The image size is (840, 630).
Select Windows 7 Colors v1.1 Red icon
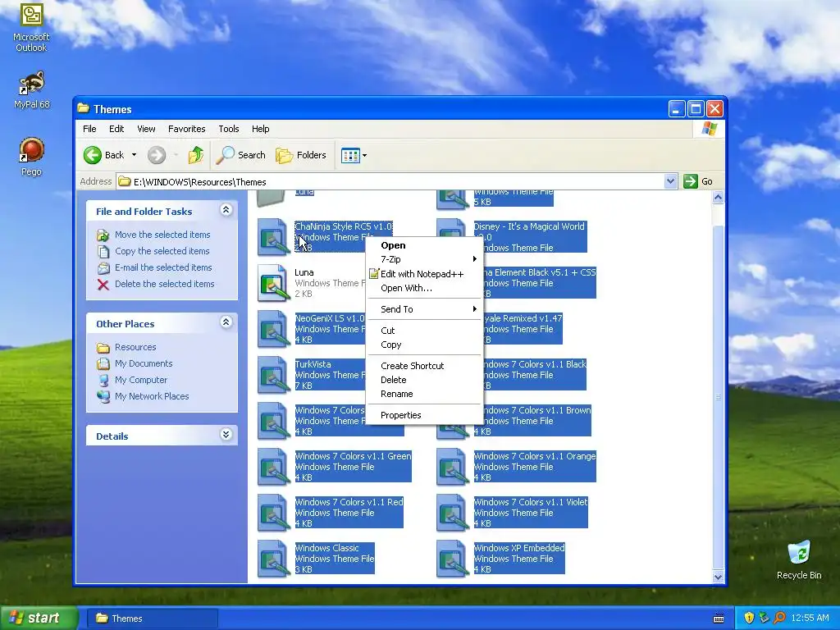tap(274, 513)
